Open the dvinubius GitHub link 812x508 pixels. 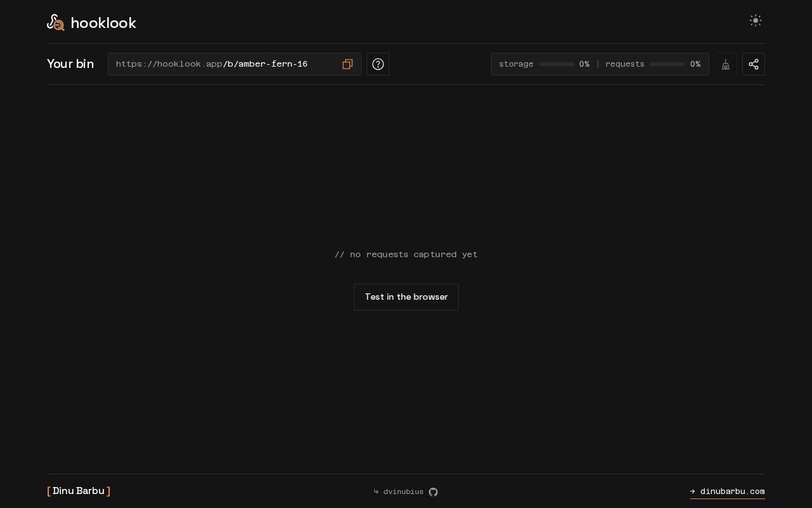tap(405, 491)
